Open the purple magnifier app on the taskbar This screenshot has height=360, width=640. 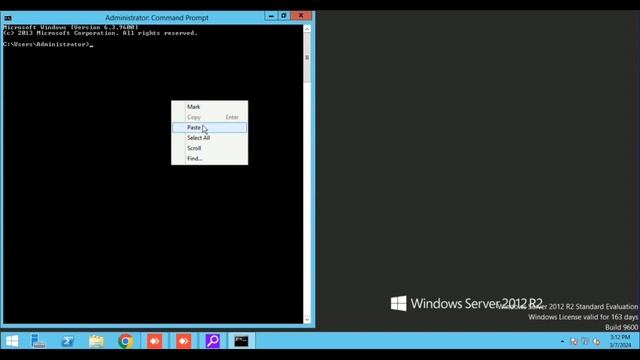pos(212,341)
